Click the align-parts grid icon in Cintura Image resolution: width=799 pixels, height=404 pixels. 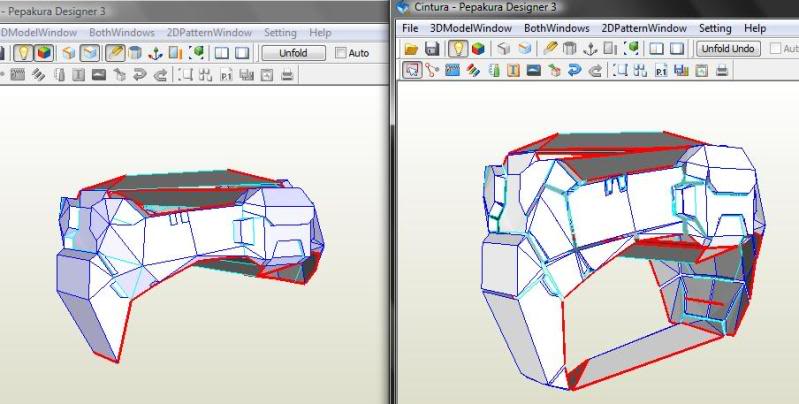(x=641, y=70)
